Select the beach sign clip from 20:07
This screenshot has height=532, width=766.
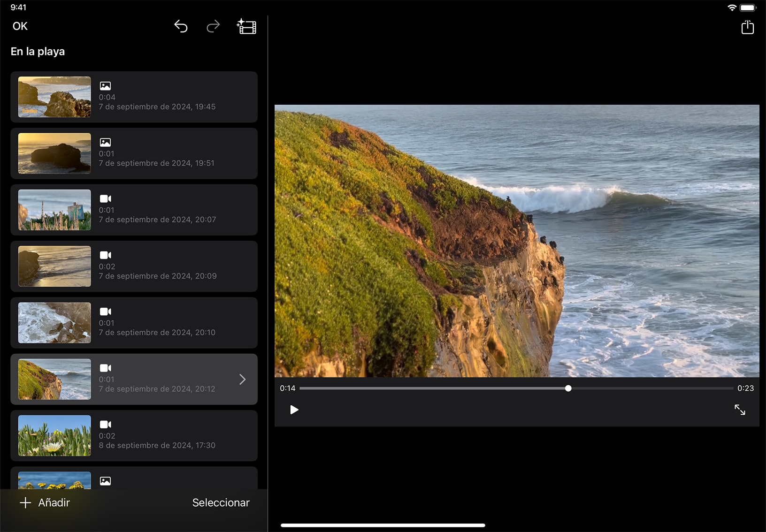point(134,210)
